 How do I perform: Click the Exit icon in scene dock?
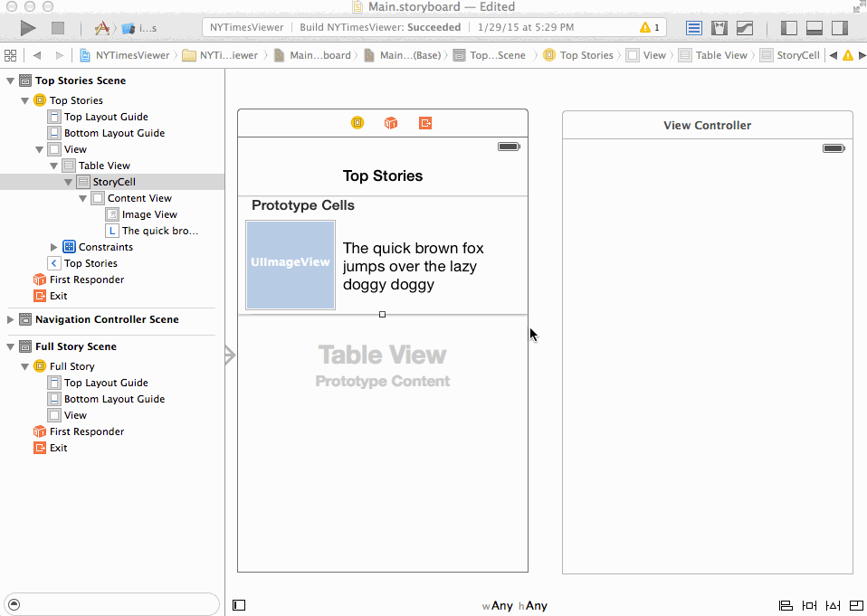(425, 123)
